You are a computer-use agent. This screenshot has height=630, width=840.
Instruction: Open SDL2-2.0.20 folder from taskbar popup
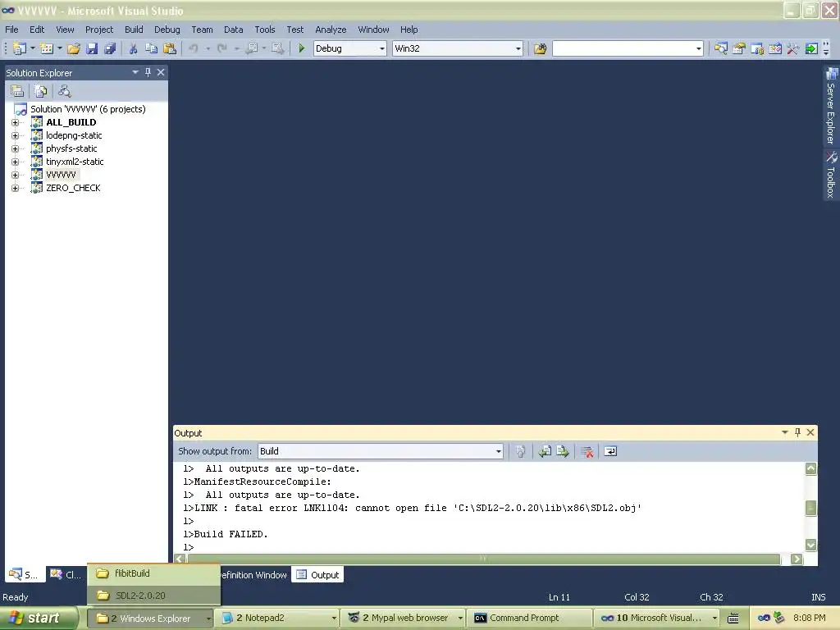tap(153, 596)
